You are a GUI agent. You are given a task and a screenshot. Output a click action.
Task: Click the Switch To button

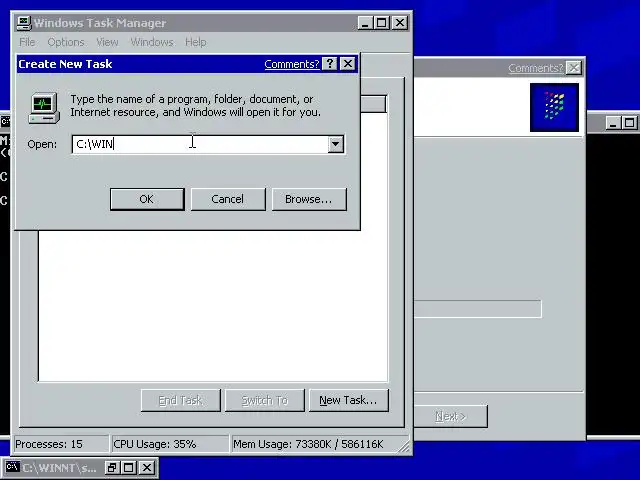[264, 400]
